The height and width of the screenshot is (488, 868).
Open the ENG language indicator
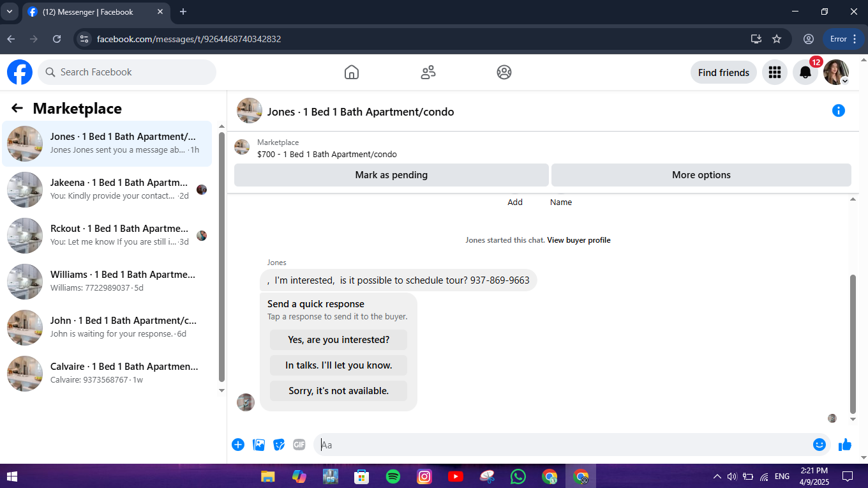(x=782, y=476)
